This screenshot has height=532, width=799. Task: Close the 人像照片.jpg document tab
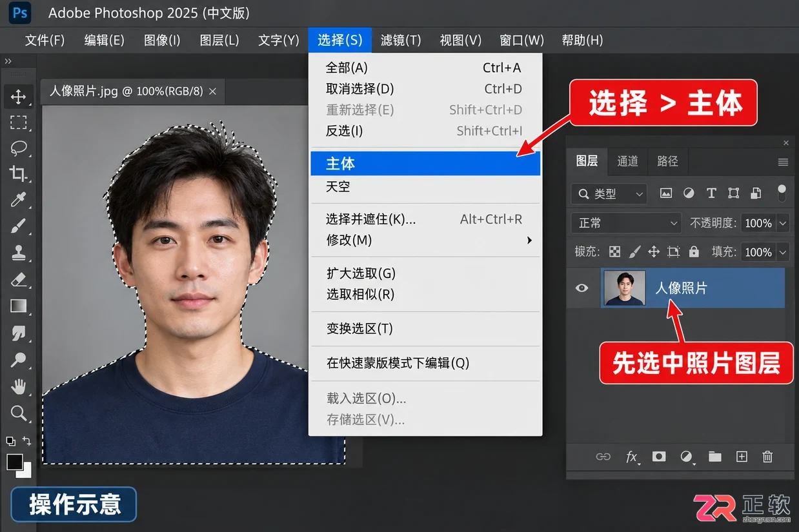click(212, 91)
